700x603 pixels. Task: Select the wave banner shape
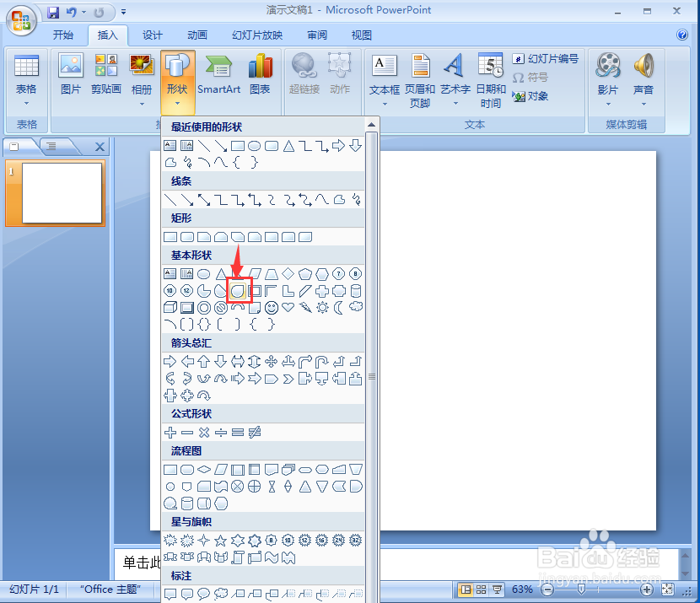[272, 557]
